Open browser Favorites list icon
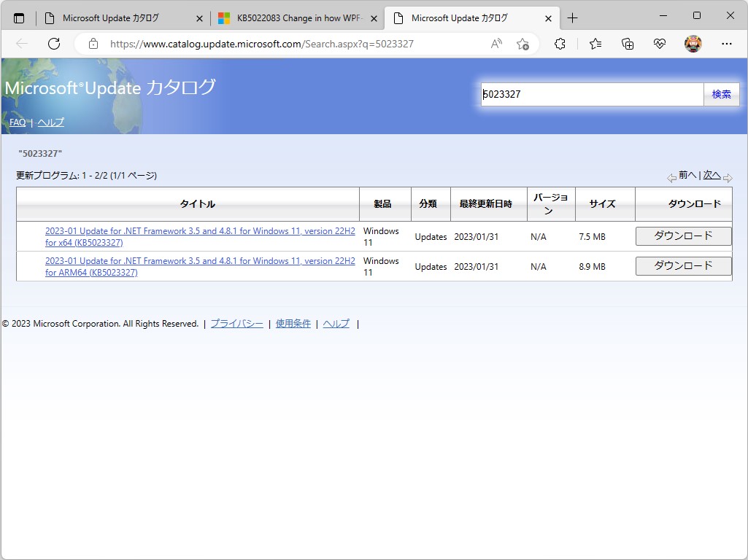Screen dimensions: 748x560 point(595,44)
